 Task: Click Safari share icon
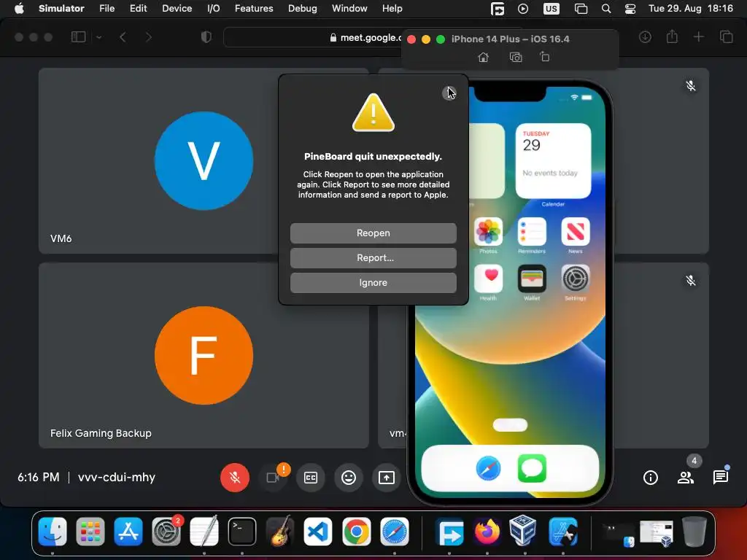(x=672, y=36)
